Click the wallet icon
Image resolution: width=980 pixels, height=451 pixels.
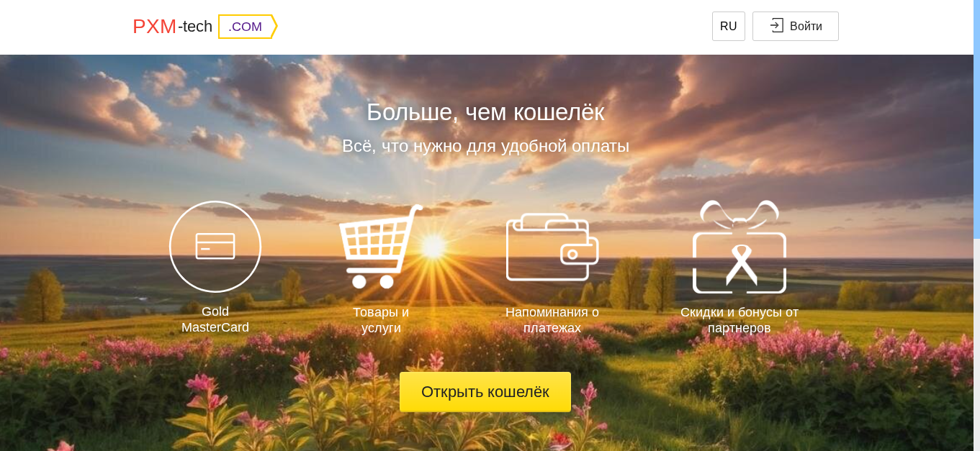tap(552, 247)
